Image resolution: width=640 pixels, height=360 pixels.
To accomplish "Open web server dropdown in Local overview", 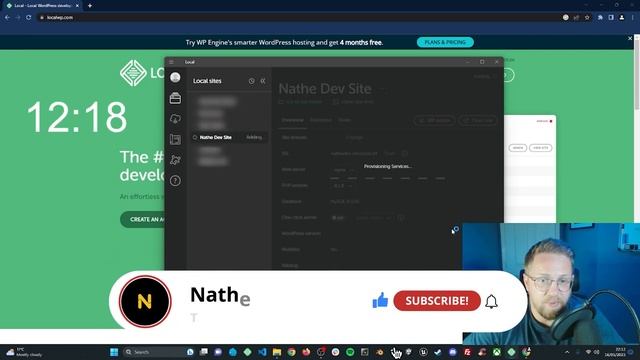I will [x=343, y=169].
